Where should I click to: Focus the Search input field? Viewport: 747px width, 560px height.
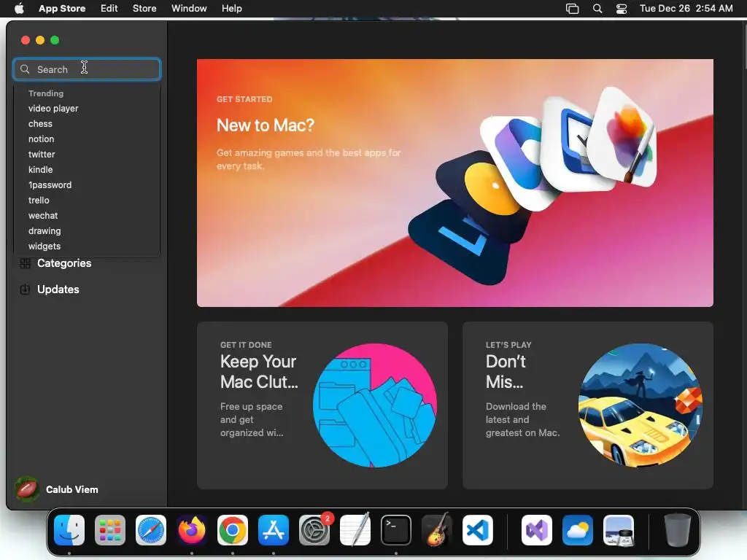pos(87,69)
